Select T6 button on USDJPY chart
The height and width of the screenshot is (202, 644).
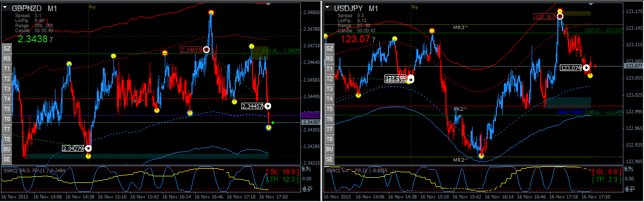(x=330, y=119)
